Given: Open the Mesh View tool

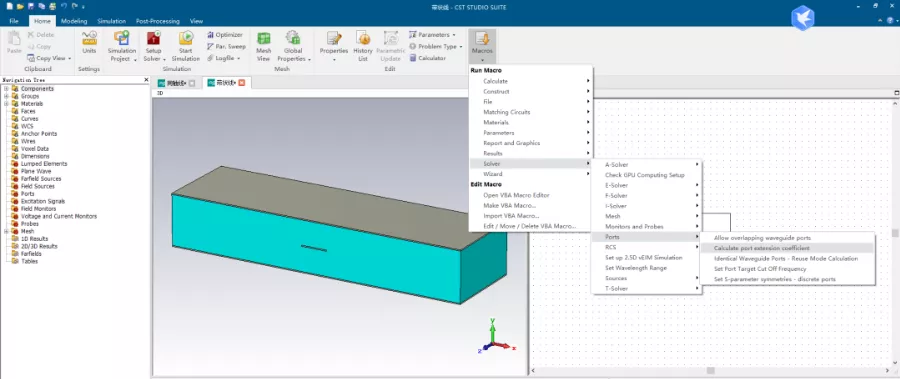Looking at the screenshot, I should tap(263, 46).
